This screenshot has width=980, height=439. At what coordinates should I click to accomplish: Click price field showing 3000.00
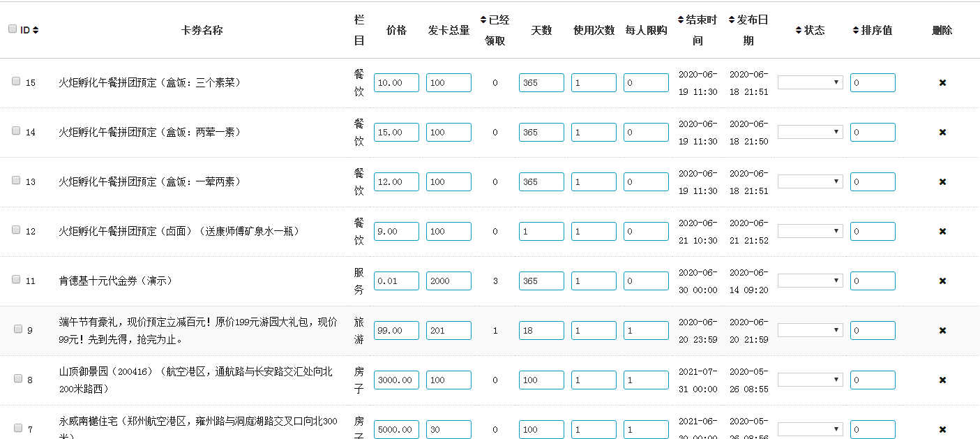pyautogui.click(x=396, y=380)
